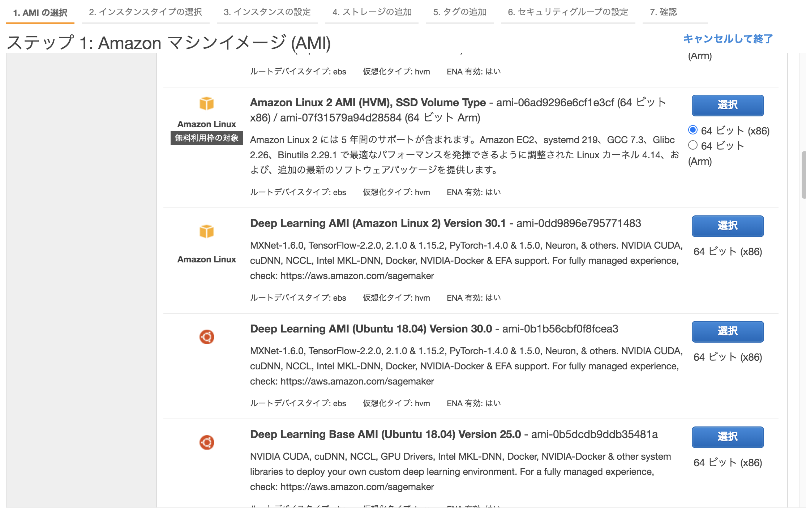Click the Deep Learning AMI Amazon Linux 2 box icon
Viewport: 806px width, 532px height.
[207, 231]
